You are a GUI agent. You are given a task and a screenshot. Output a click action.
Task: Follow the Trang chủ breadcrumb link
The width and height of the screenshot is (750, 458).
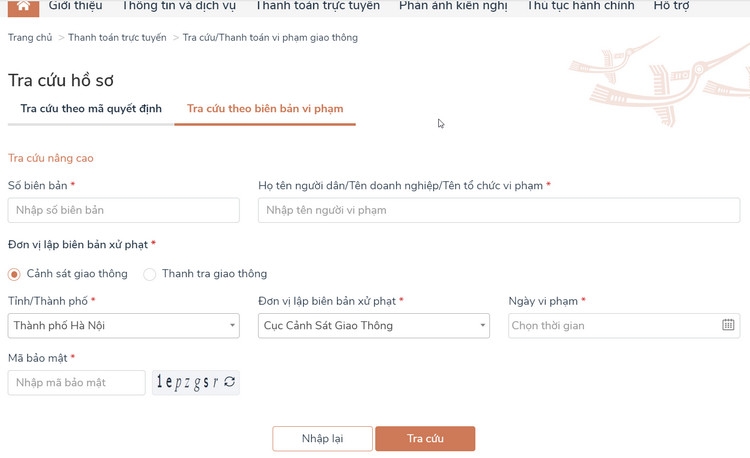[30, 38]
